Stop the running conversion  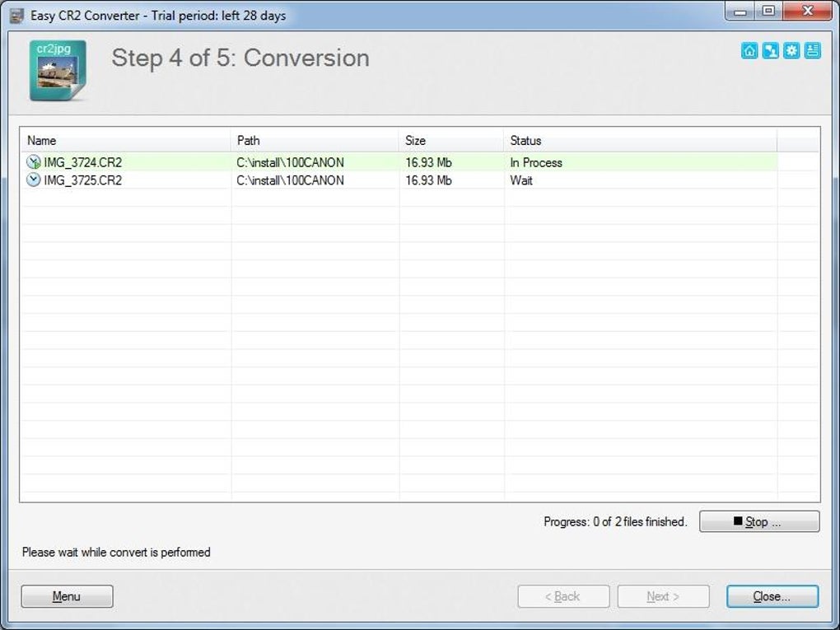pyautogui.click(x=759, y=521)
